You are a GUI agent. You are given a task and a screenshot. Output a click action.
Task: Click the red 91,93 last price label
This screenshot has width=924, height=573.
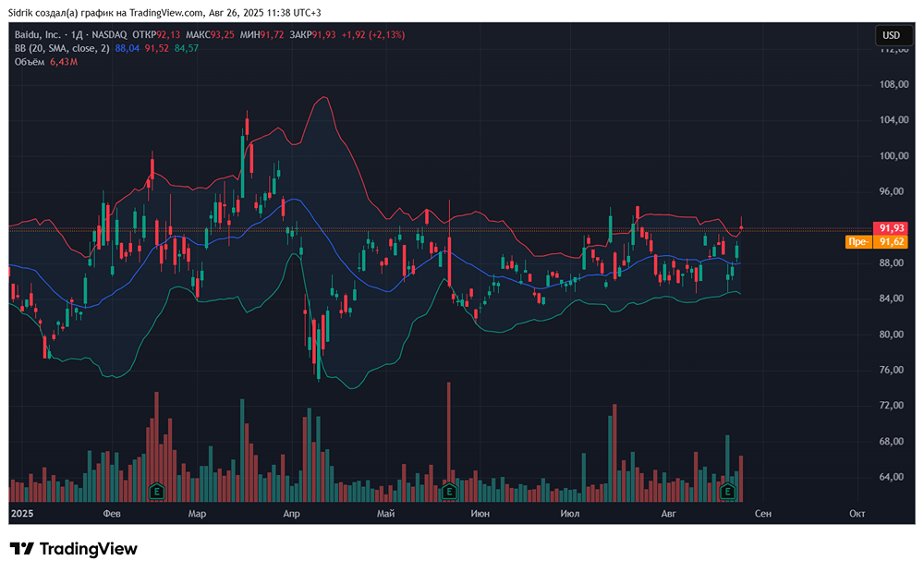pyautogui.click(x=891, y=228)
